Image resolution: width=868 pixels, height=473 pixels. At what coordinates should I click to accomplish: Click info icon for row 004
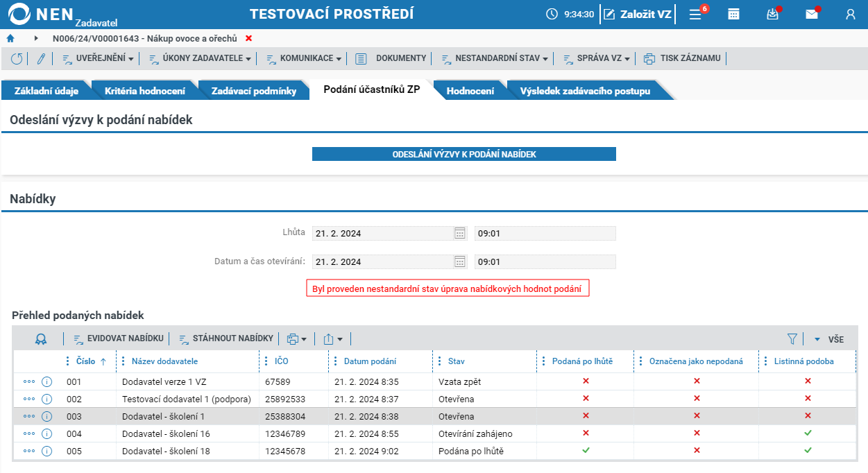47,433
